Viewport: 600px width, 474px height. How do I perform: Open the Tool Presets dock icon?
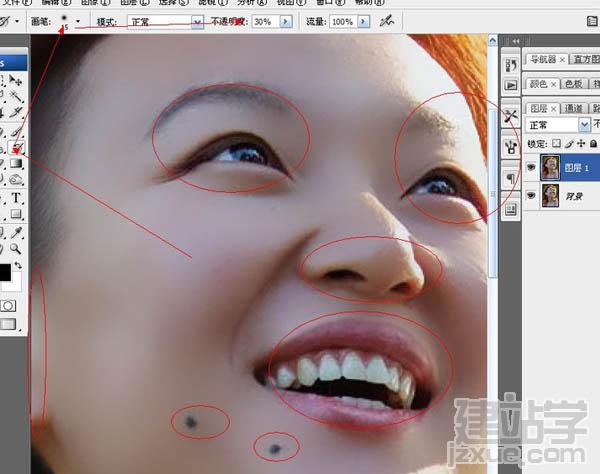(511, 116)
